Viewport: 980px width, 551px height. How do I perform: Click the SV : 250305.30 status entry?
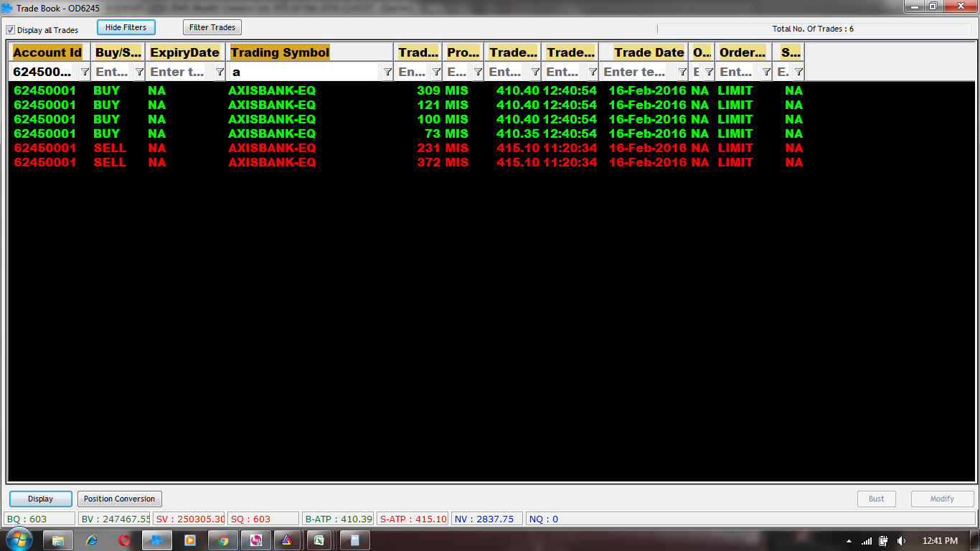click(189, 519)
